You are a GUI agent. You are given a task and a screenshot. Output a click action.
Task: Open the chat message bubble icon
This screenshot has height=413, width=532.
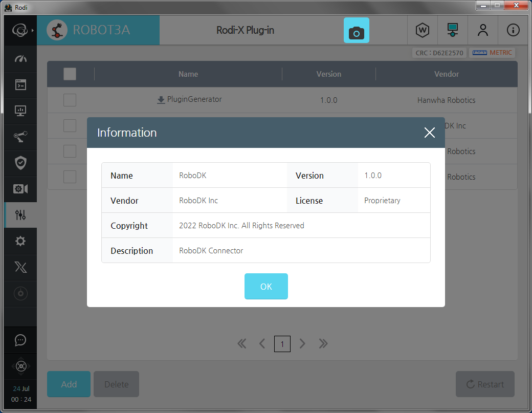[20, 340]
